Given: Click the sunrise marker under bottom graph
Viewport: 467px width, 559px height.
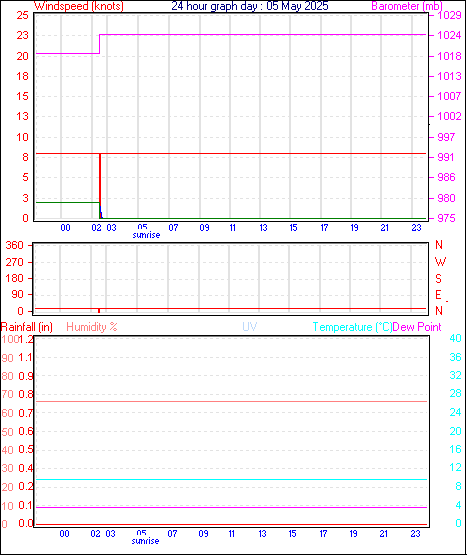Looking at the screenshot, I should pyautogui.click(x=145, y=541).
